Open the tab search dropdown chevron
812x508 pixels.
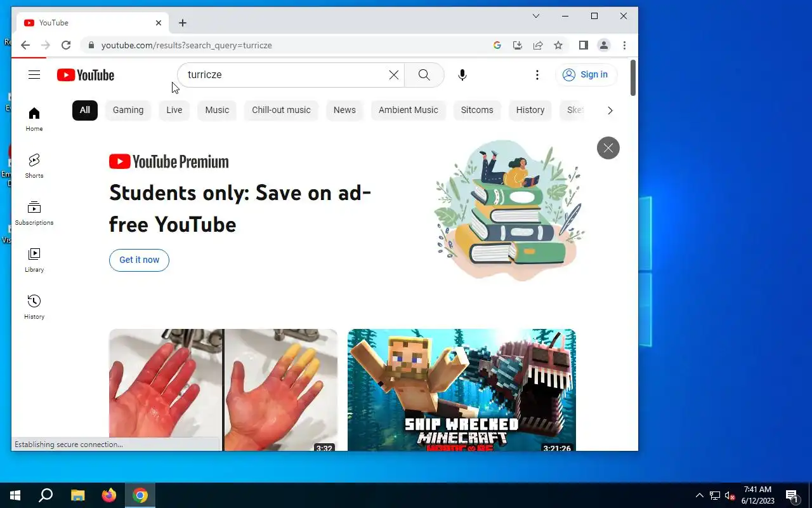coord(536,16)
